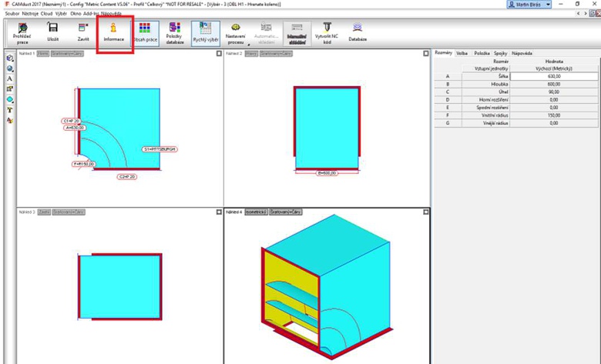The width and height of the screenshot is (601, 364).
Task: Open the Nástroje menu
Action: [x=31, y=13]
